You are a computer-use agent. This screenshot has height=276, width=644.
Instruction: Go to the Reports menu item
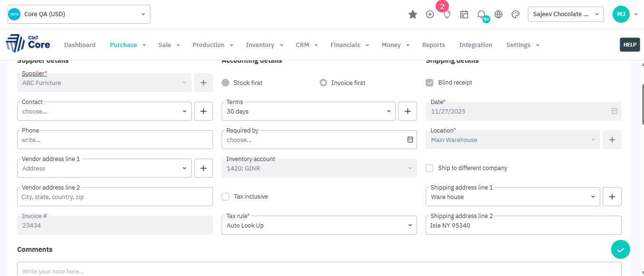[x=433, y=45]
